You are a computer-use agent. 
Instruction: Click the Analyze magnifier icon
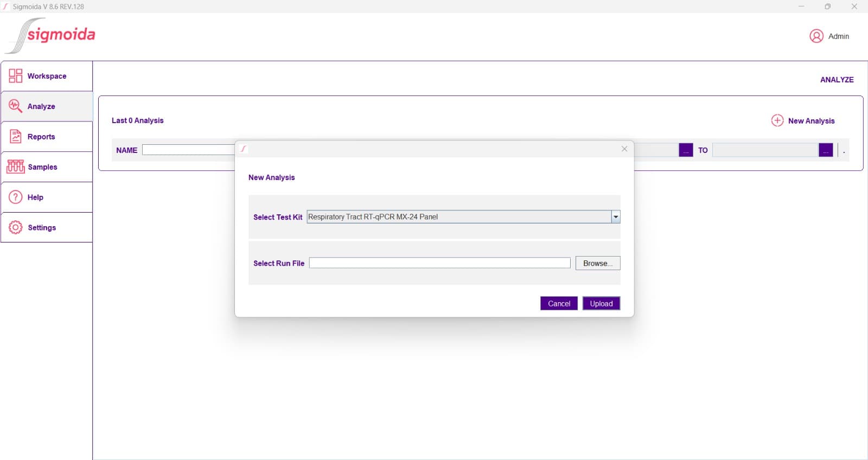click(x=15, y=106)
